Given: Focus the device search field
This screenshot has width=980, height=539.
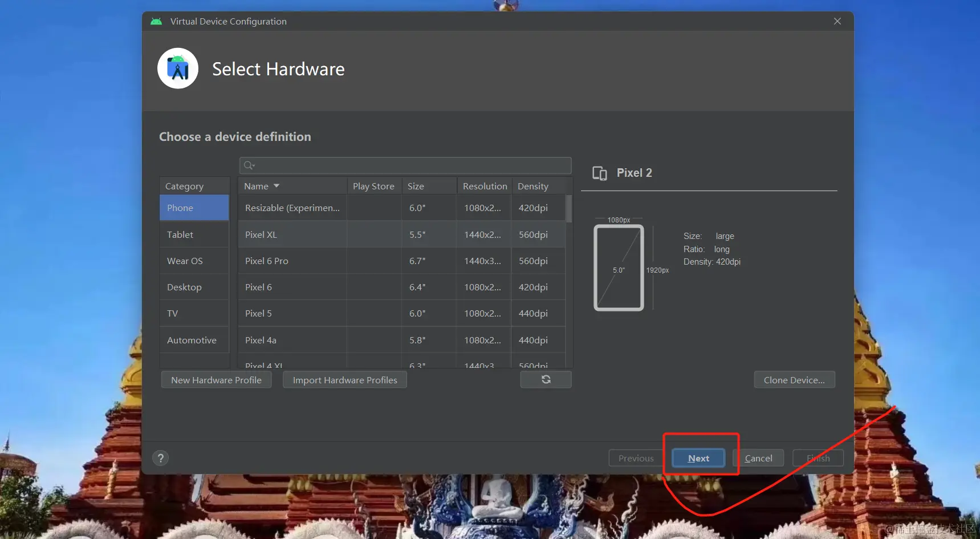Looking at the screenshot, I should (405, 165).
